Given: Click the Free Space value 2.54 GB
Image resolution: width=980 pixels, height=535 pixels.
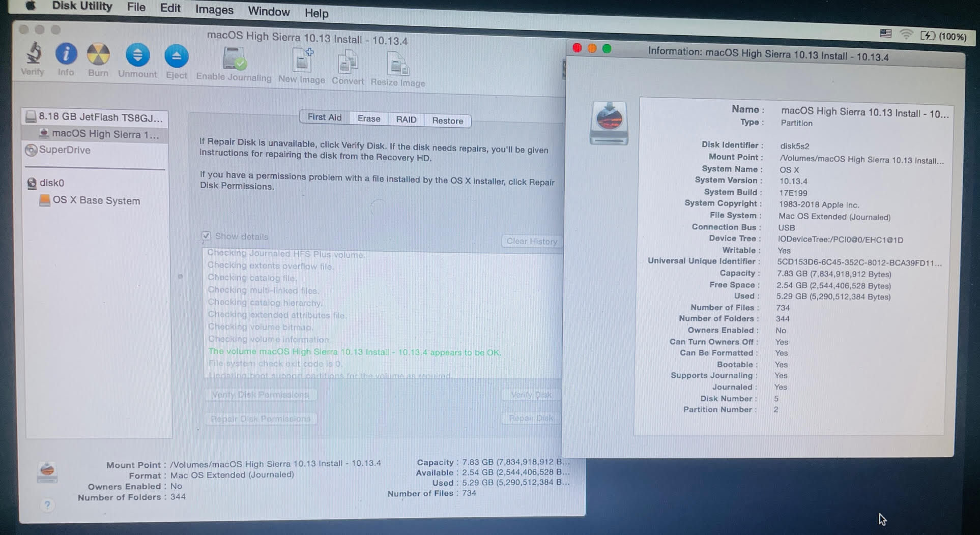Looking at the screenshot, I should pyautogui.click(x=833, y=286).
